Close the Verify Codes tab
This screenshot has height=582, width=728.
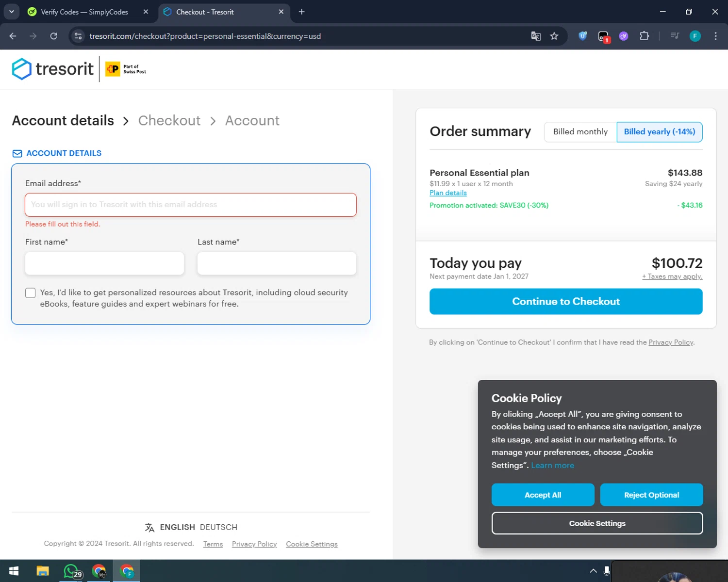coord(146,12)
